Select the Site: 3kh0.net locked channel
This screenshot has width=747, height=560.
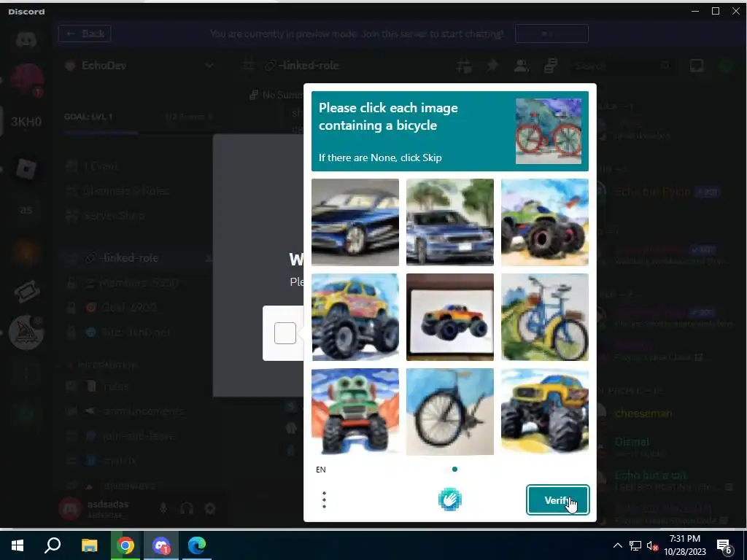pos(139,332)
